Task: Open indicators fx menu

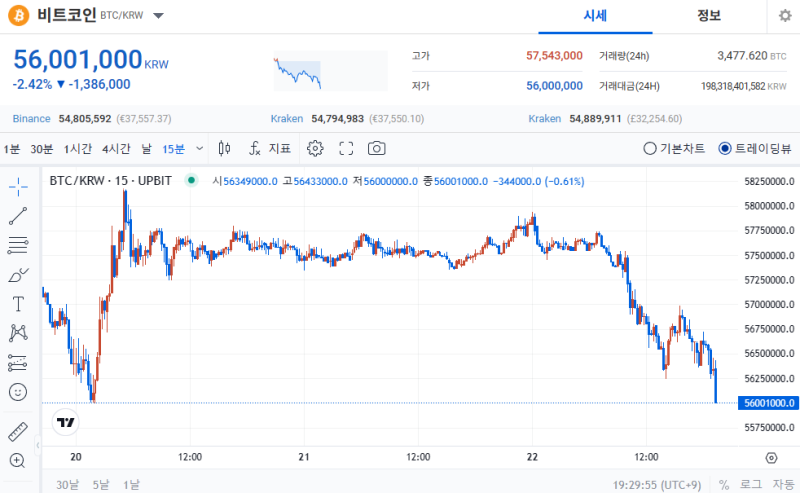Action: [269, 149]
